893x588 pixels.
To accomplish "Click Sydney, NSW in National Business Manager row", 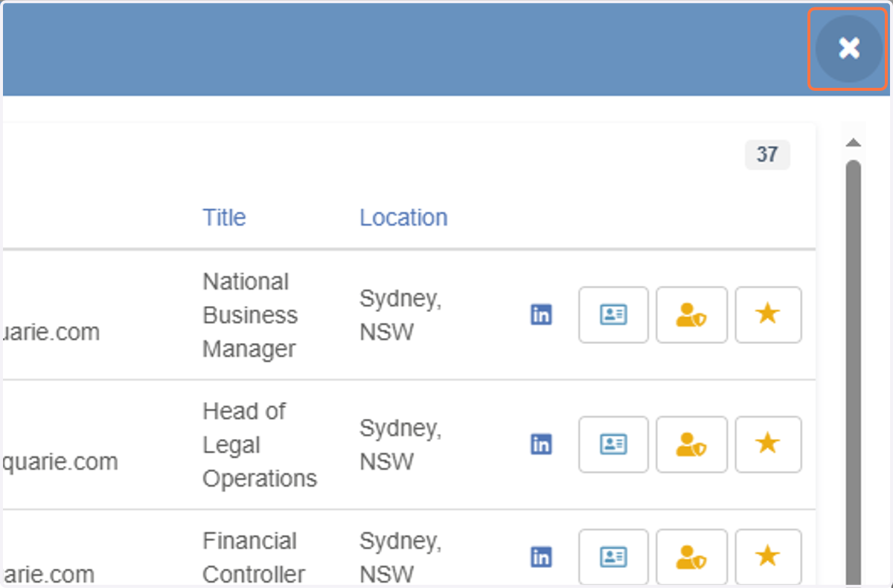I will (400, 315).
